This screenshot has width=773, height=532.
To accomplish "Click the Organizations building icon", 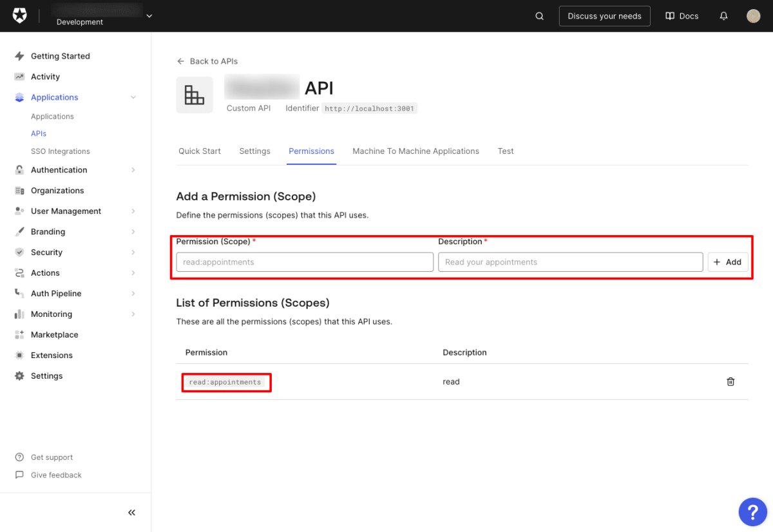I will point(19,191).
